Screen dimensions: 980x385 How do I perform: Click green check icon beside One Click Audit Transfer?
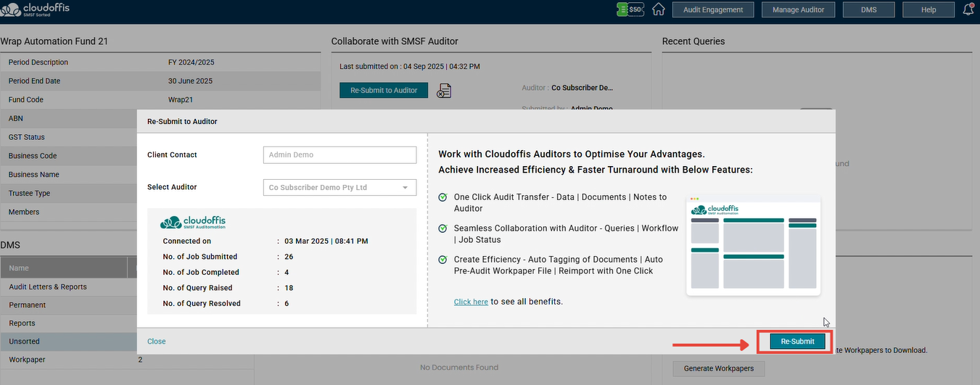[x=442, y=197]
